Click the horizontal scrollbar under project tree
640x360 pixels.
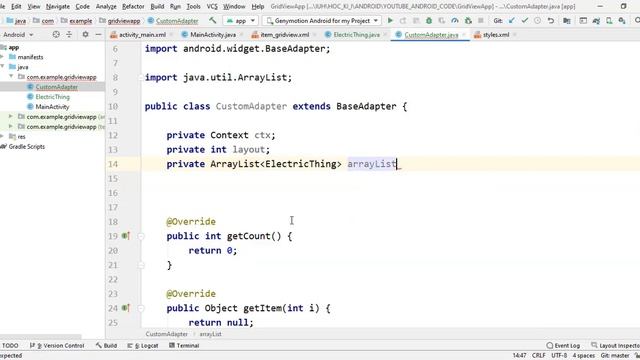tap(41, 337)
